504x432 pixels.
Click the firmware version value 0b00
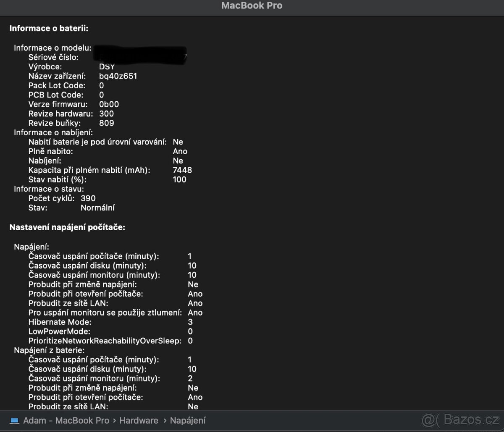[x=109, y=104]
